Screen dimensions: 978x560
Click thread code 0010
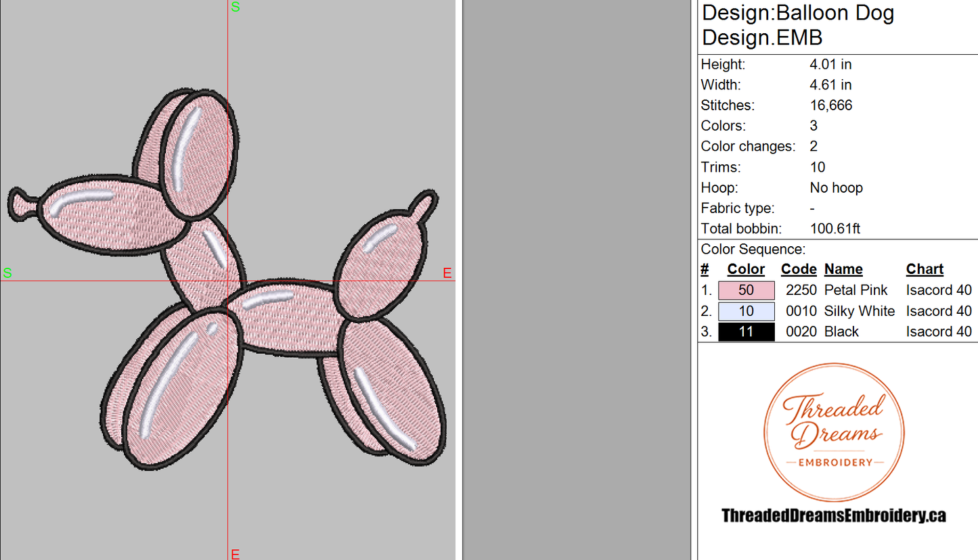(x=803, y=311)
